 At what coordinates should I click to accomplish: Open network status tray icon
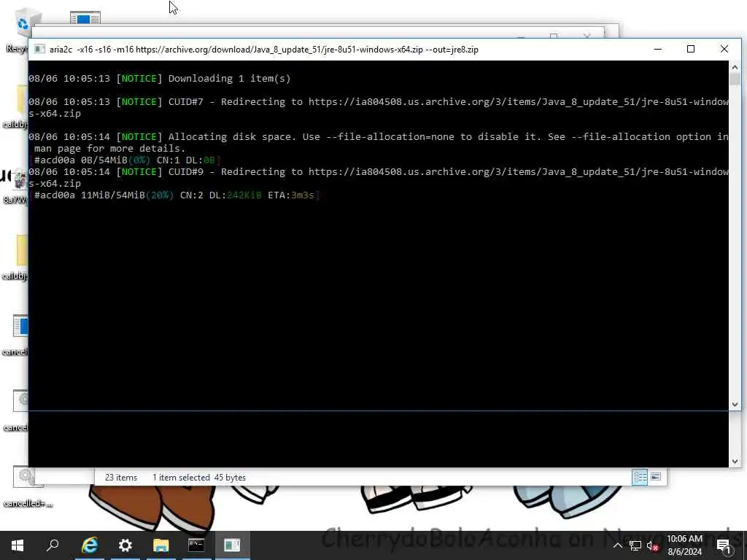pyautogui.click(x=635, y=545)
